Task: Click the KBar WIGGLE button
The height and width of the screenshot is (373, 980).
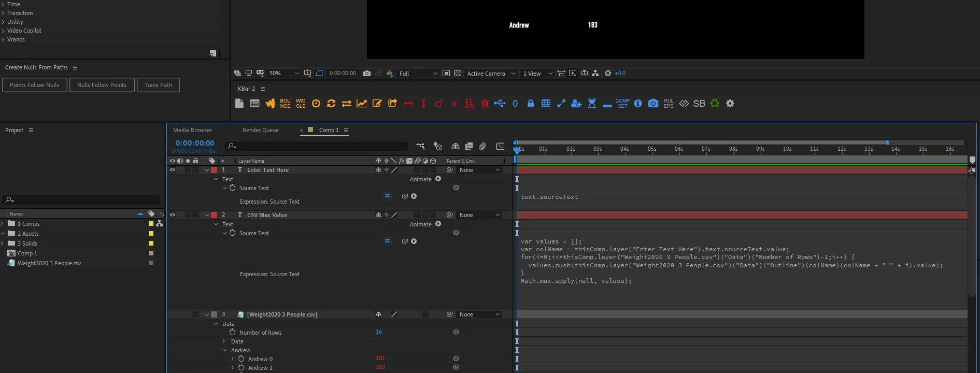Action: point(301,104)
